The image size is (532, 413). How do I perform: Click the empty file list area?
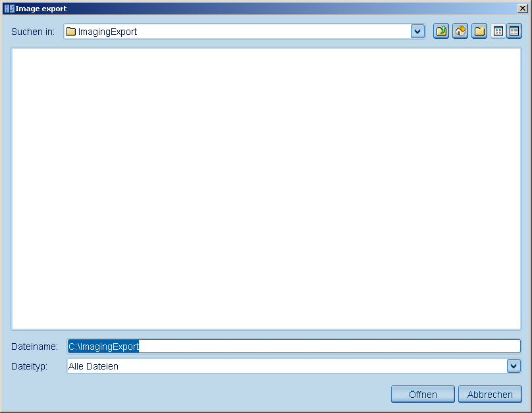266,188
